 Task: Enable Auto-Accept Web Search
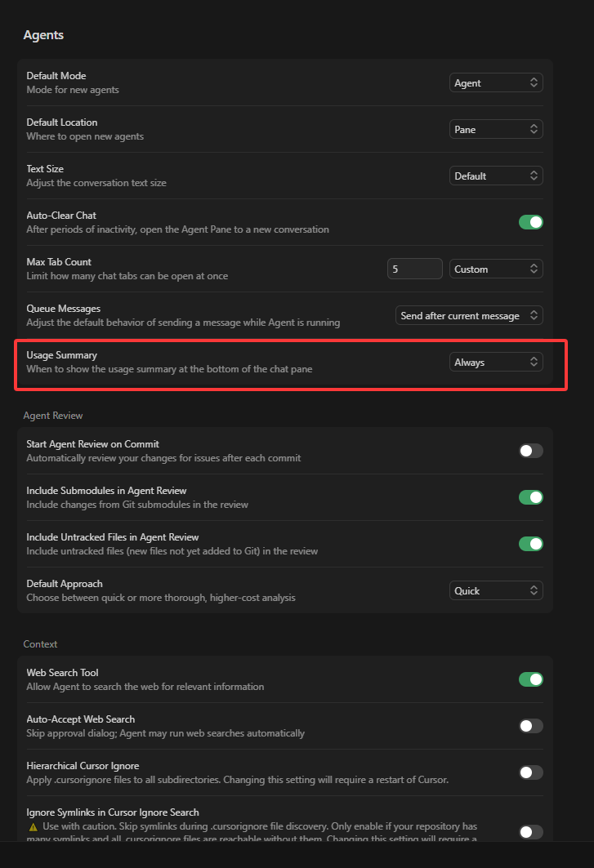[531, 726]
